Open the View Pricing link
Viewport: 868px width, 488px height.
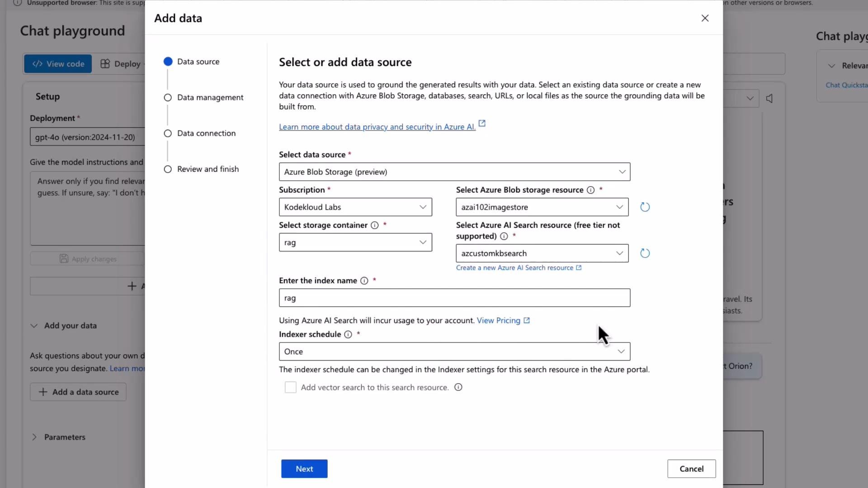click(x=503, y=320)
